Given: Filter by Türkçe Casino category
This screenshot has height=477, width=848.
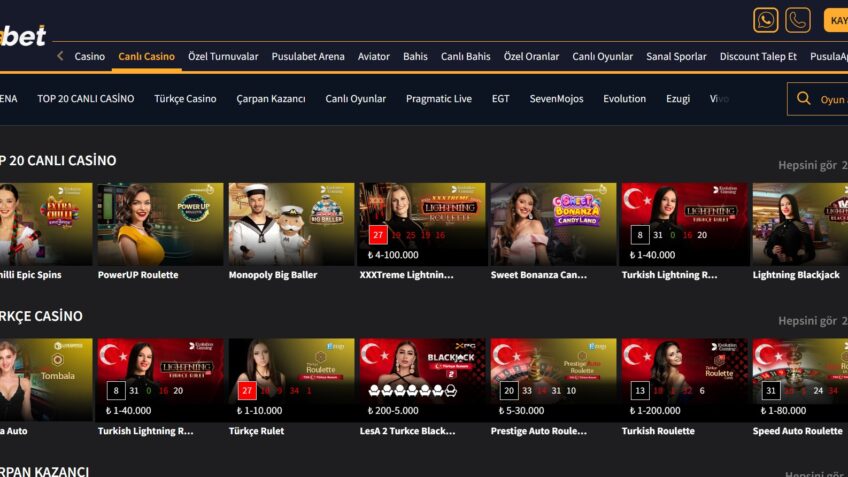Looking at the screenshot, I should (185, 98).
